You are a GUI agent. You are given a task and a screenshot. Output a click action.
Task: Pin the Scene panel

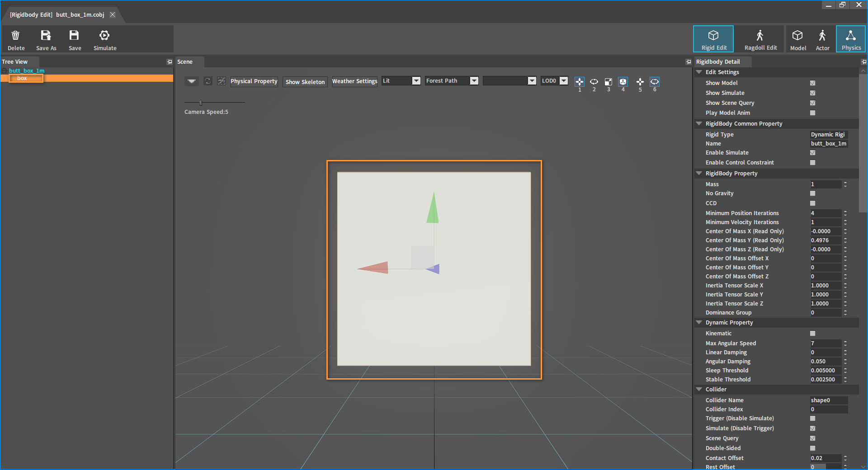[x=689, y=62]
